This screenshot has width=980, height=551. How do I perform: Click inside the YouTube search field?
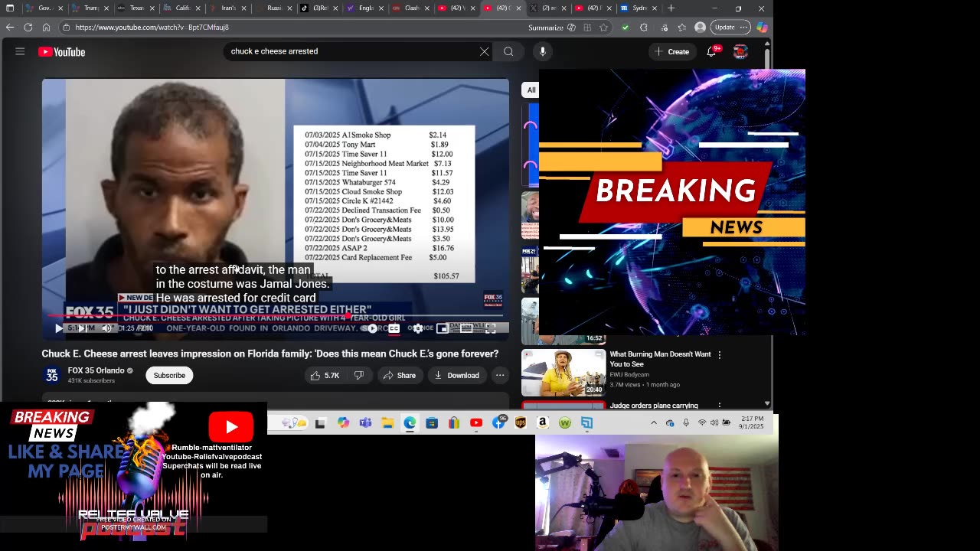[352, 51]
